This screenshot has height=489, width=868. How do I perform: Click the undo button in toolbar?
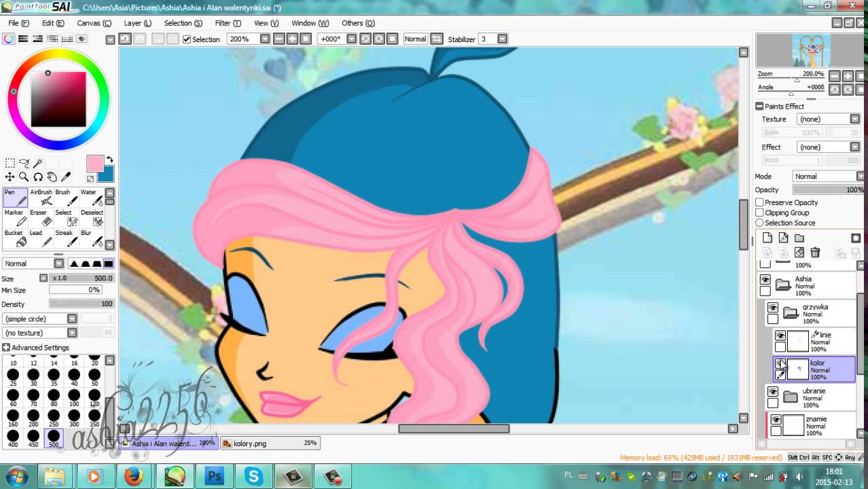[x=125, y=39]
